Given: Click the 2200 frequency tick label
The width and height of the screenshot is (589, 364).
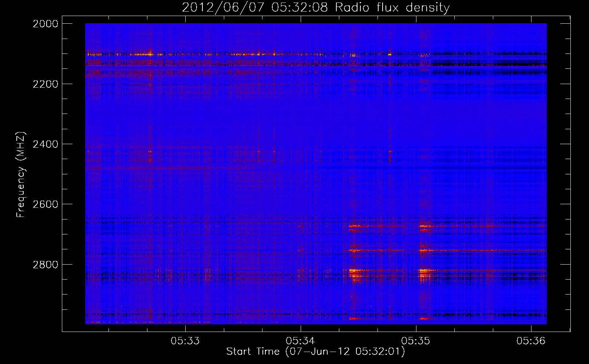Looking at the screenshot, I should [x=46, y=84].
